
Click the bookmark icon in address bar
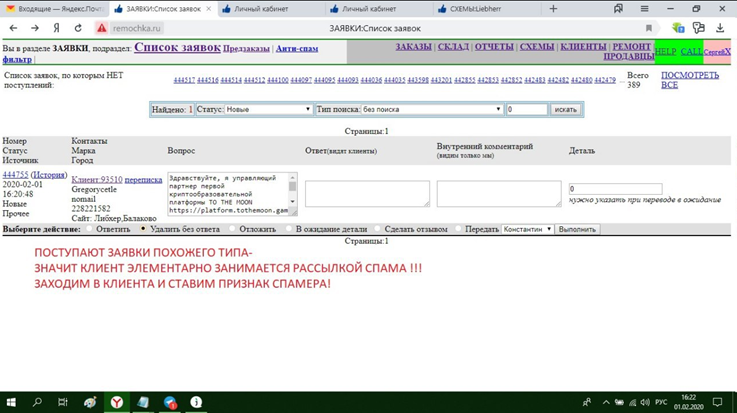[x=649, y=28]
